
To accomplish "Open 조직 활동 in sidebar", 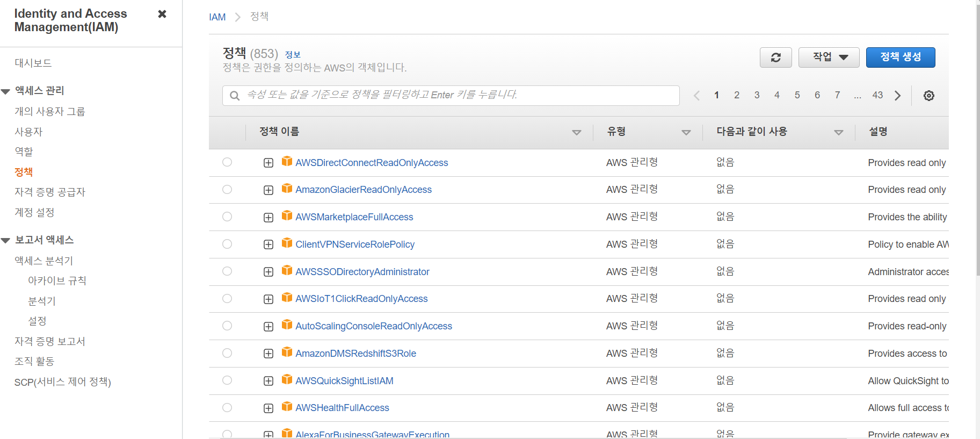I will pyautogui.click(x=34, y=361).
